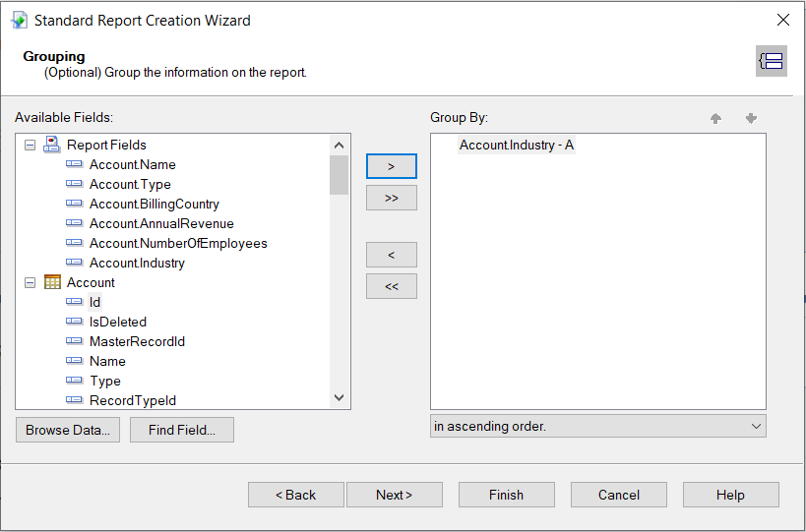Screen dimensions: 806x532
Task: Collapse the Account table tree node
Action: pyautogui.click(x=30, y=282)
